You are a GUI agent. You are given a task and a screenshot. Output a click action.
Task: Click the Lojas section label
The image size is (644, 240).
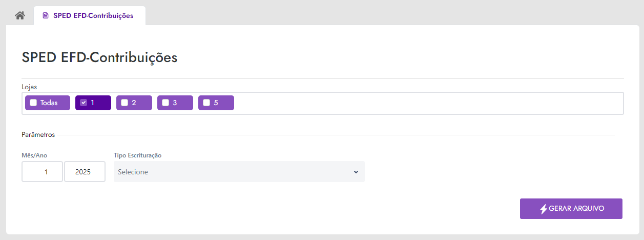(29, 87)
